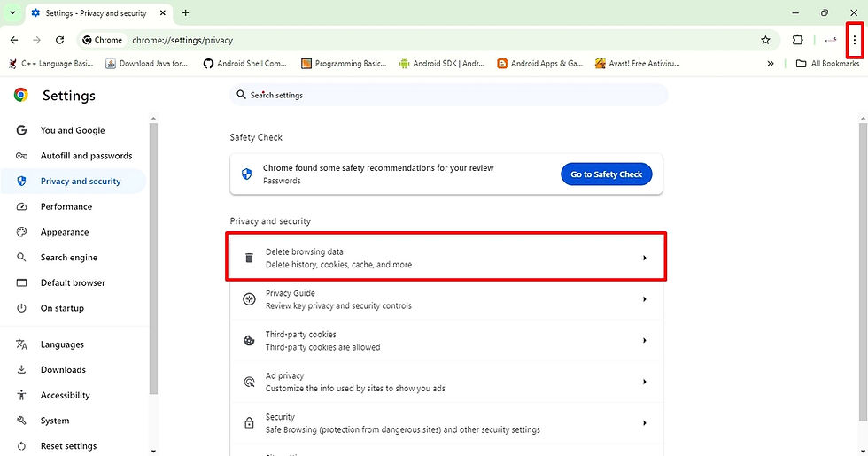Image resolution: width=868 pixels, height=456 pixels.
Task: Open Default browser settings
Action: pyautogui.click(x=73, y=282)
